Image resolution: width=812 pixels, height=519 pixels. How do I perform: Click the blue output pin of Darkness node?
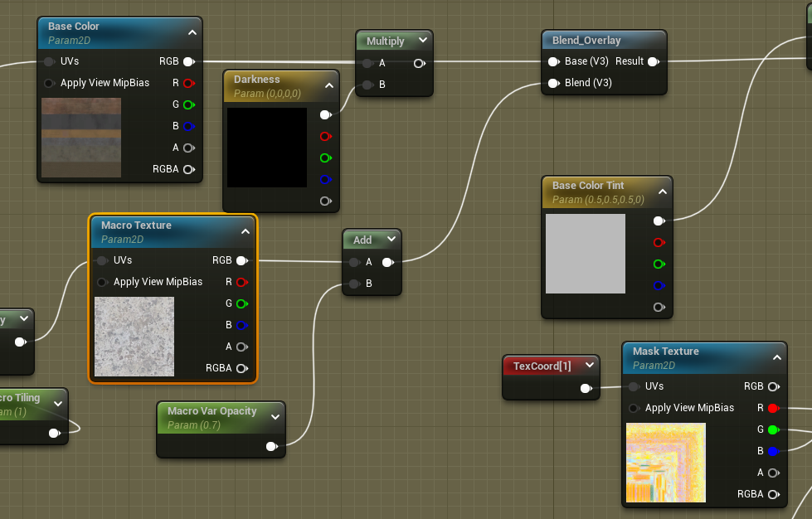coord(326,180)
